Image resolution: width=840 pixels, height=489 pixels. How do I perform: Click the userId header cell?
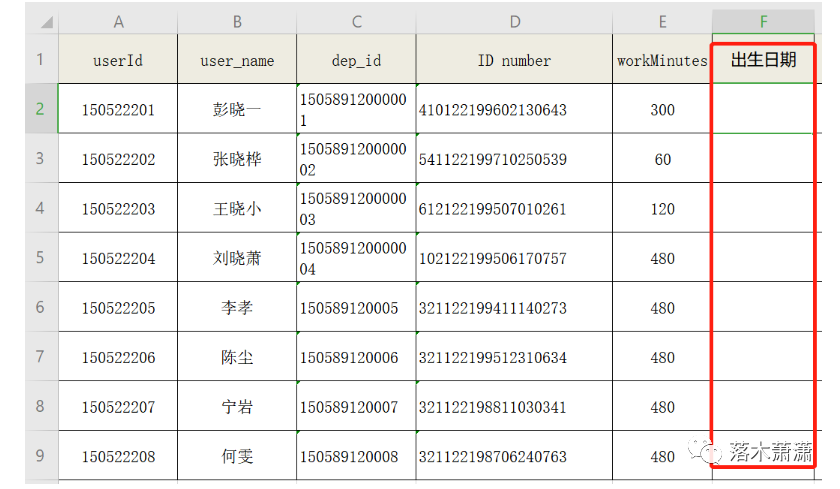(x=118, y=59)
